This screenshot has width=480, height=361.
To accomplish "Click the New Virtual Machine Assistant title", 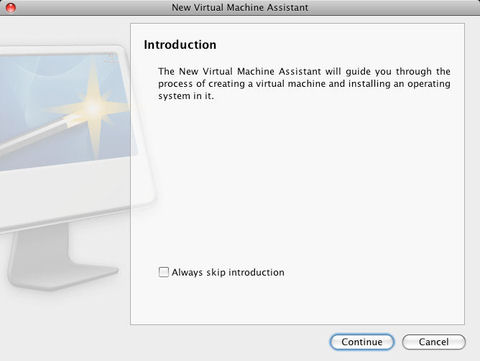I will point(240,7).
